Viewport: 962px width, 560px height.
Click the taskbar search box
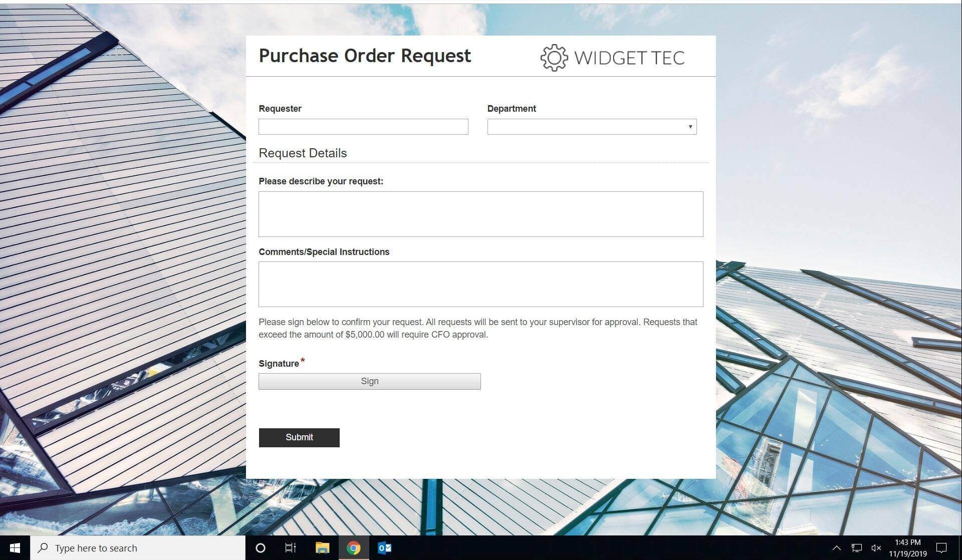click(138, 548)
